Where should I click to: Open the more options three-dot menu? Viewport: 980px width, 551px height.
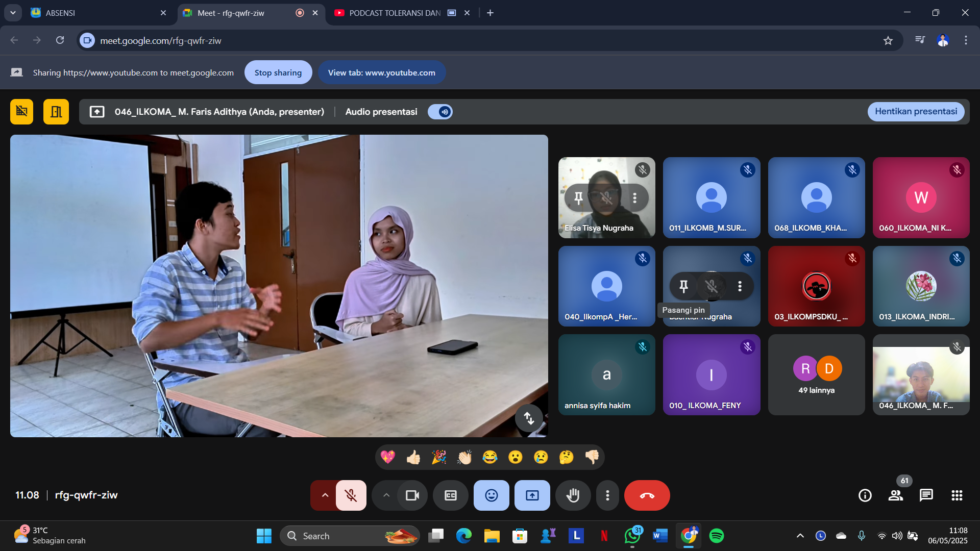pyautogui.click(x=607, y=495)
